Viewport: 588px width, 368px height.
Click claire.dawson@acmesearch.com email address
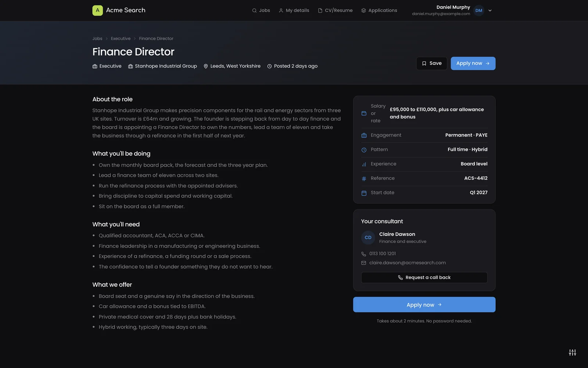(408, 263)
